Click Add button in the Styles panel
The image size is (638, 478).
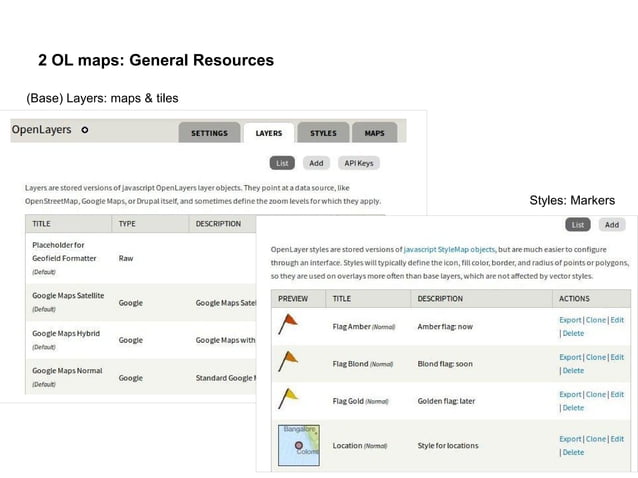[x=612, y=225]
